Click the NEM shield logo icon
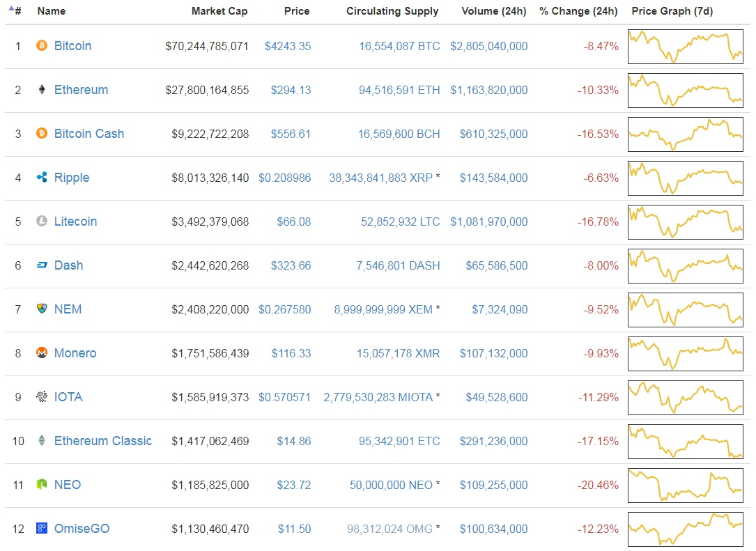 [42, 309]
